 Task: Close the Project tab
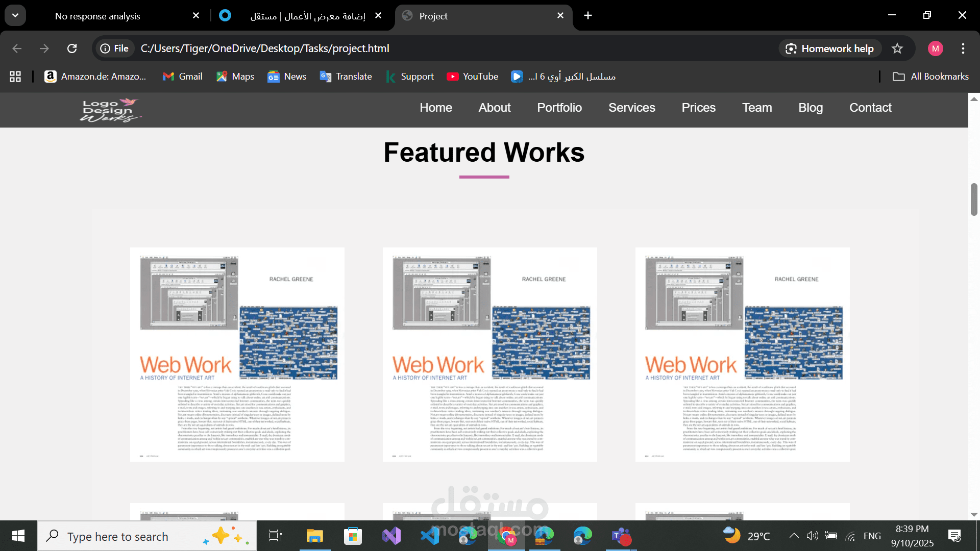tap(560, 16)
